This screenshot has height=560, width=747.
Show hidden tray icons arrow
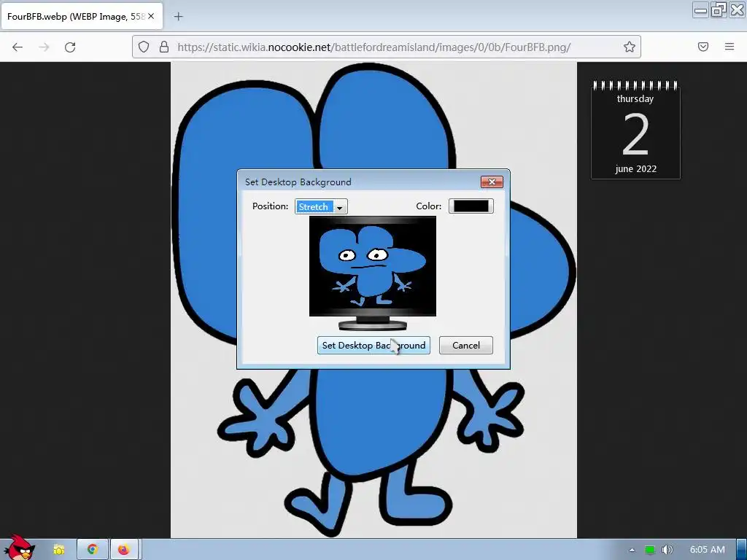pyautogui.click(x=632, y=550)
